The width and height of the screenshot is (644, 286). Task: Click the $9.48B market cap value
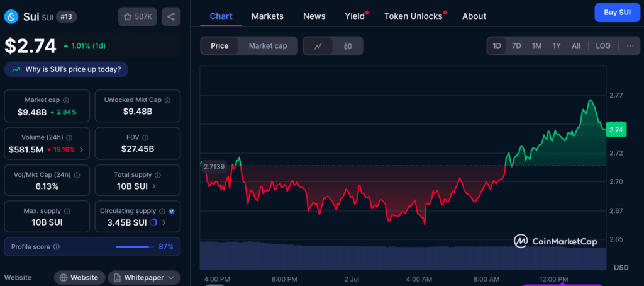[x=32, y=112]
